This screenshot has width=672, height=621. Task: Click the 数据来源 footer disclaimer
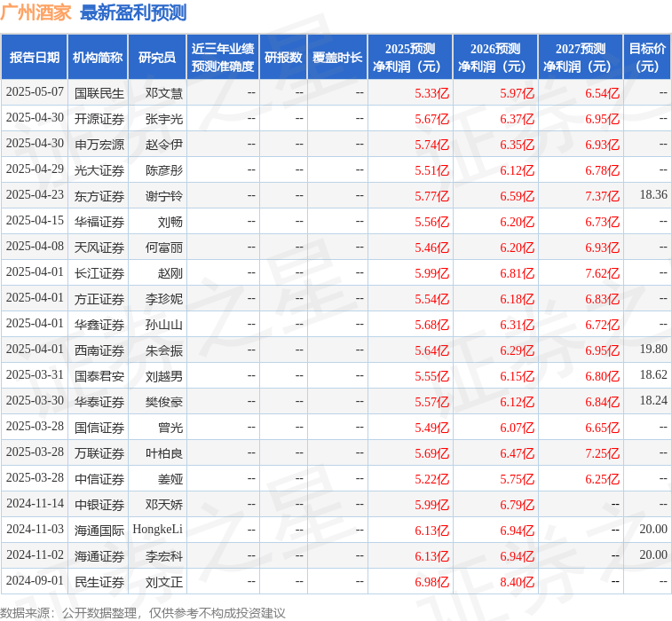click(143, 613)
